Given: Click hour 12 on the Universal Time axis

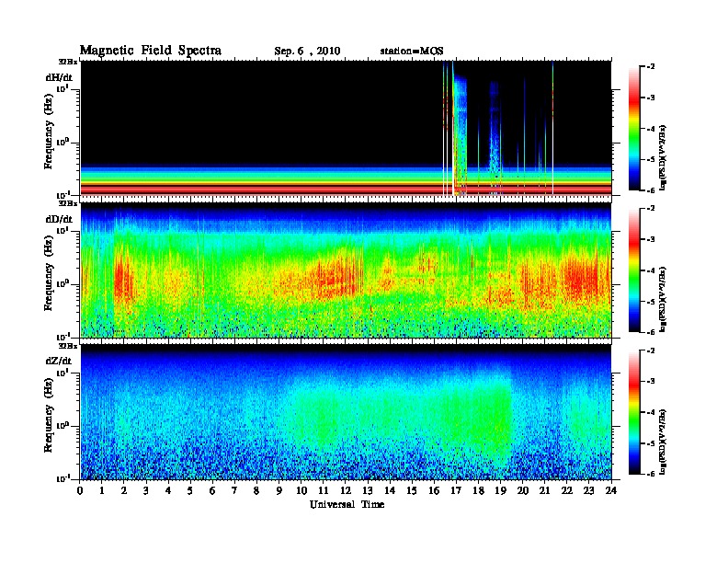Looking at the screenshot, I should 346,490.
